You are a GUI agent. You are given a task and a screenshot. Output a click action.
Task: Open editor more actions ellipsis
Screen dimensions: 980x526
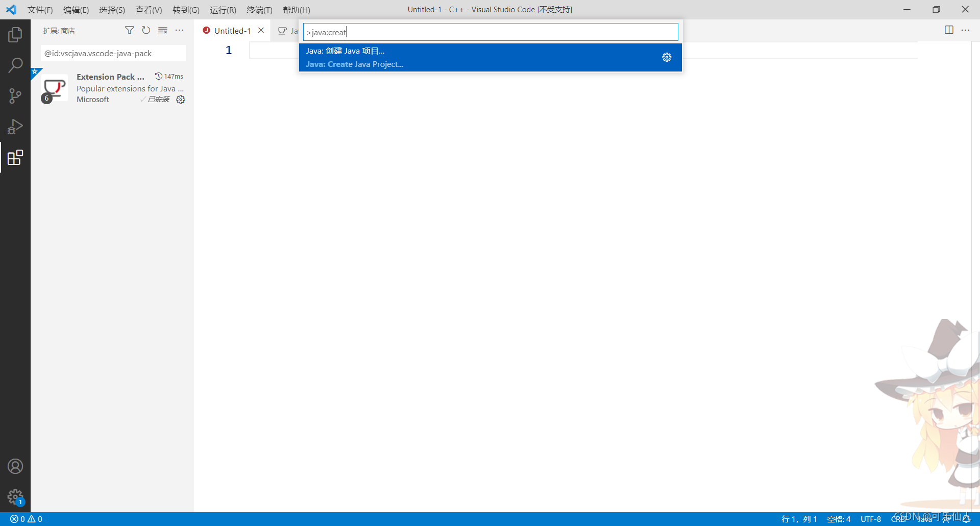pos(965,30)
